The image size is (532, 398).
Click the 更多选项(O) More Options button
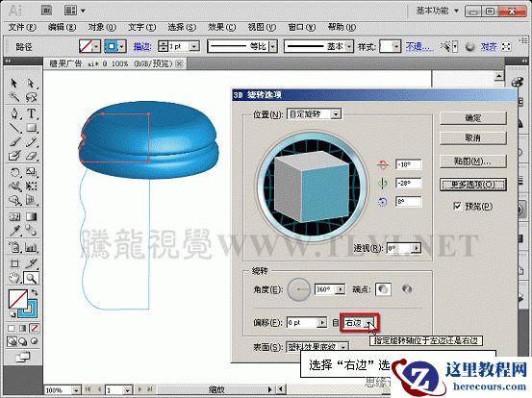(x=473, y=185)
